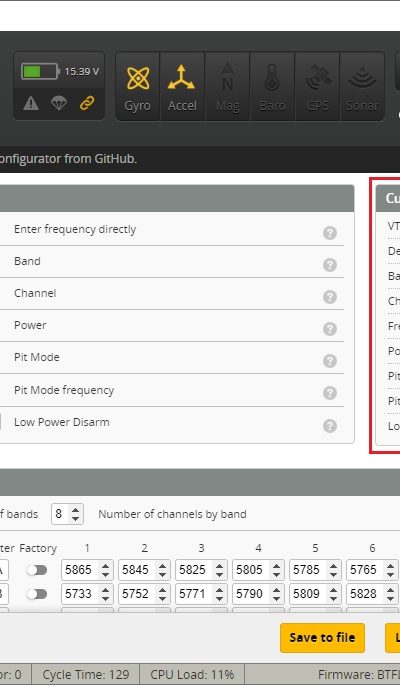Toggle Factory switch for first band row
The width and height of the screenshot is (400, 685).
click(x=37, y=570)
